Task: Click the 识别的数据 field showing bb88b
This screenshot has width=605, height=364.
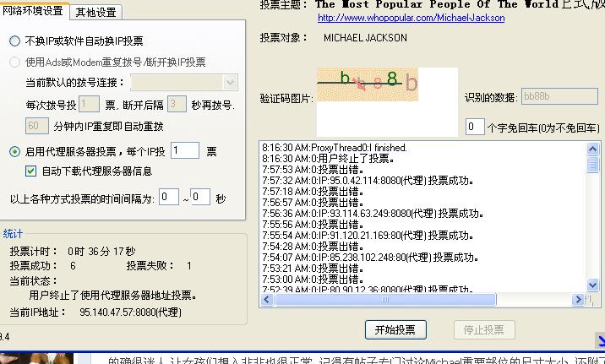Action: [x=548, y=97]
